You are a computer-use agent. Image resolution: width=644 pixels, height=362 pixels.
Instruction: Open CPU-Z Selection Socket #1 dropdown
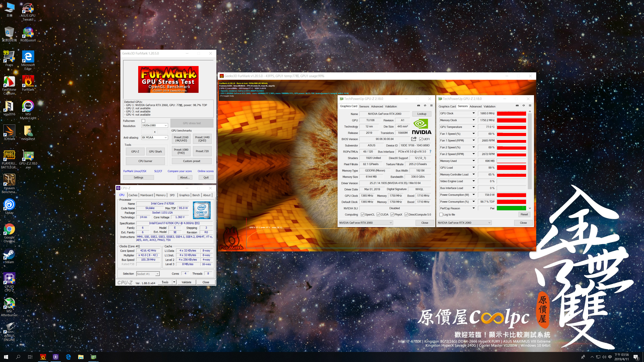pyautogui.click(x=148, y=274)
